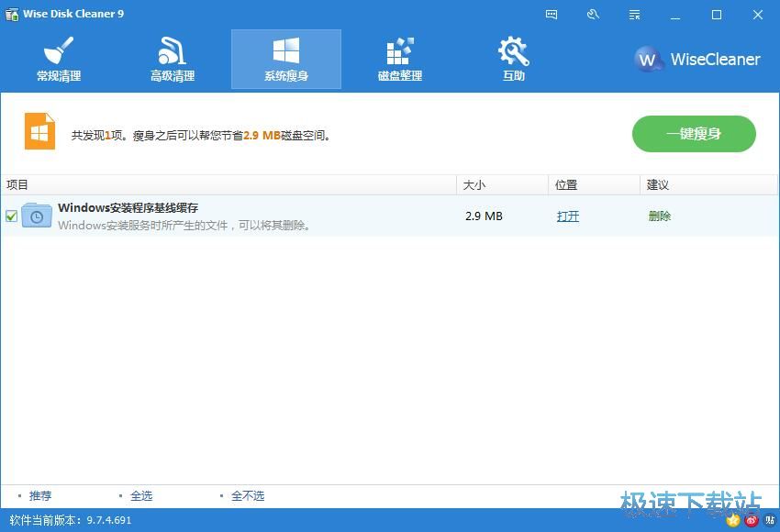Maximize the Wise Disk Cleaner window
This screenshot has height=532, width=780.
(x=717, y=15)
